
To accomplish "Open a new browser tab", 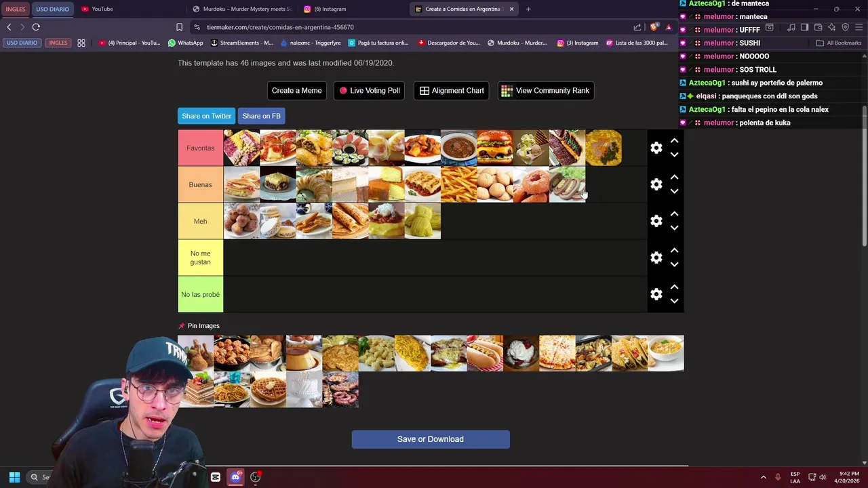I will [x=528, y=9].
